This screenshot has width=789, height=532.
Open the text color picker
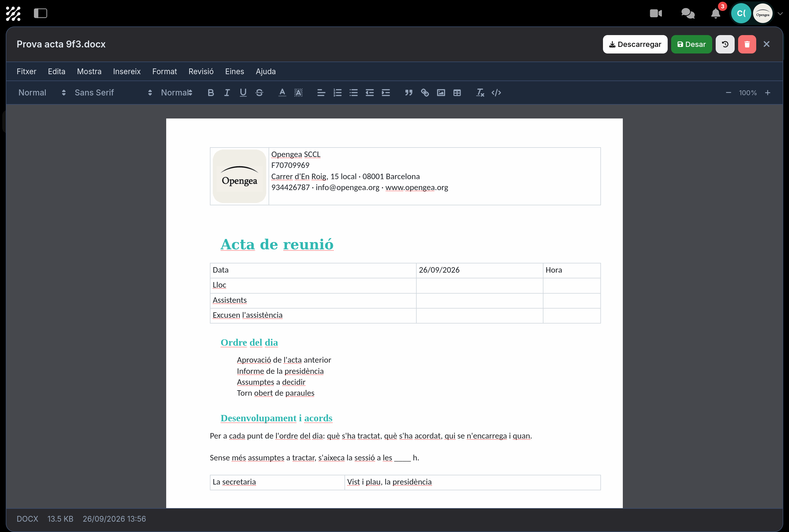[x=282, y=93]
